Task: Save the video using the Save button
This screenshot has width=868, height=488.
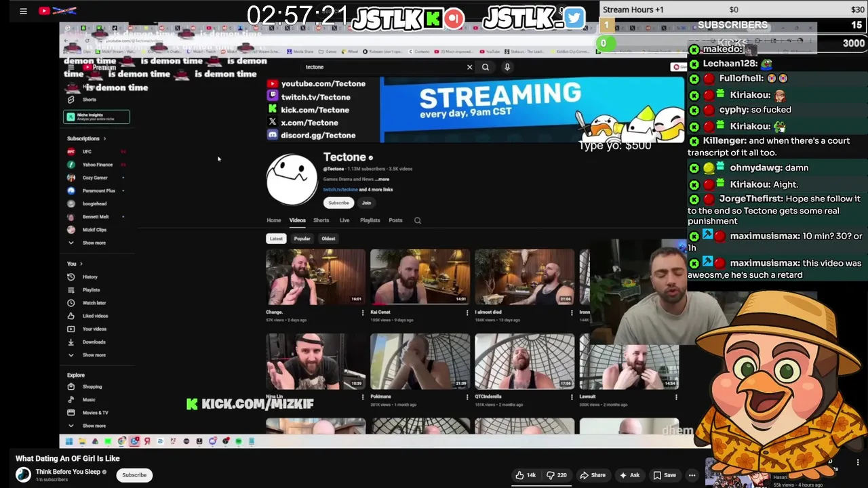Action: click(665, 475)
